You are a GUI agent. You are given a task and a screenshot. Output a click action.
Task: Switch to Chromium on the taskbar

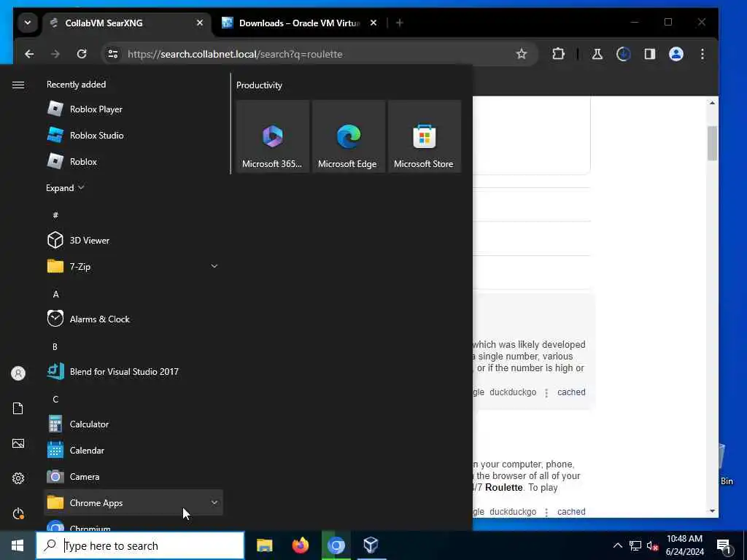pos(336,545)
